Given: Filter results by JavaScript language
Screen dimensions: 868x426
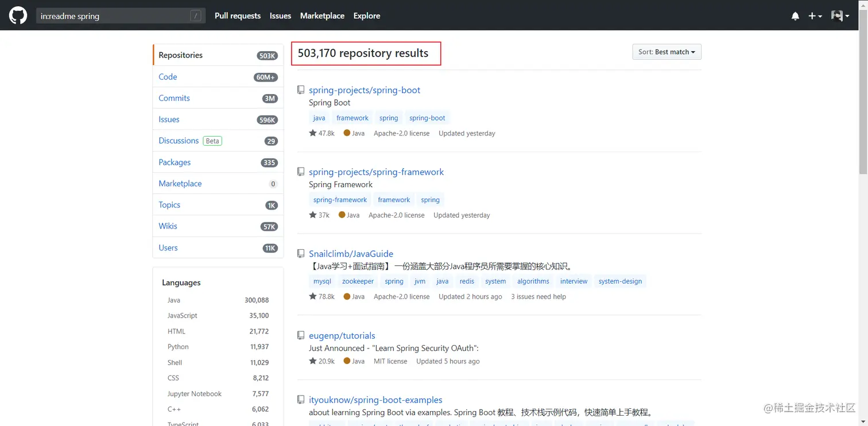Looking at the screenshot, I should [x=218, y=316].
